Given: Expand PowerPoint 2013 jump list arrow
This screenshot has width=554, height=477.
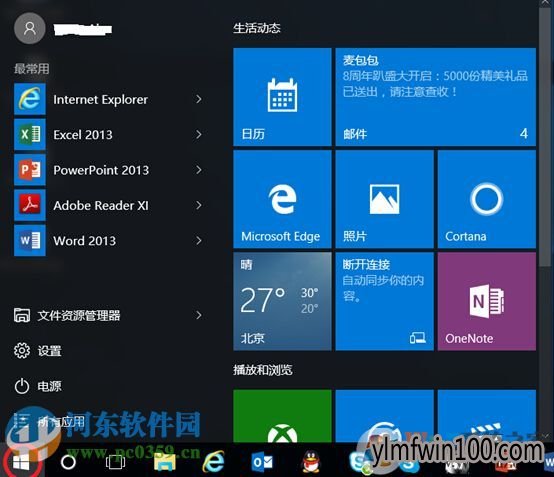Looking at the screenshot, I should [x=199, y=170].
